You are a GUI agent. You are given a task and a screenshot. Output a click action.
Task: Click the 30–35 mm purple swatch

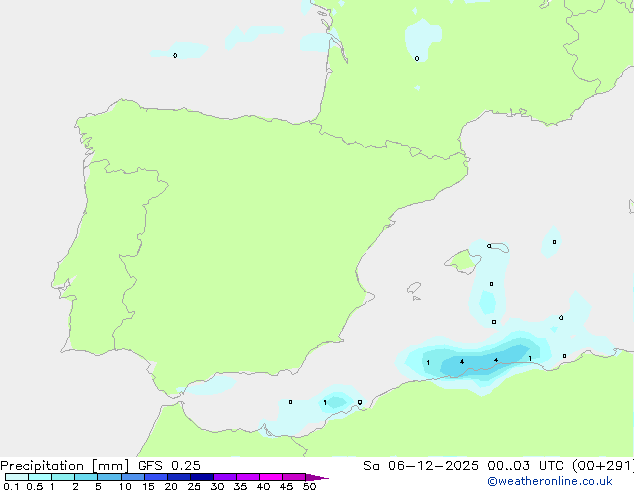pos(225,477)
